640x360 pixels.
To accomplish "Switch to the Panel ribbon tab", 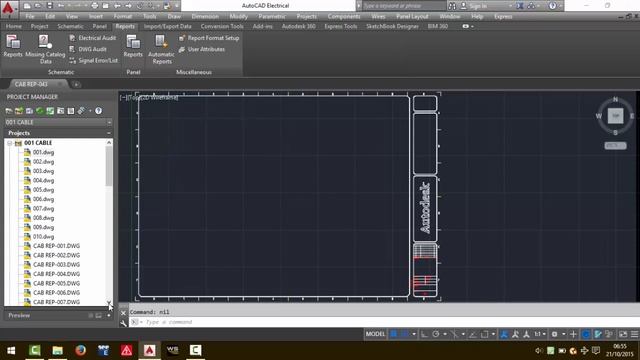I will click(99, 26).
